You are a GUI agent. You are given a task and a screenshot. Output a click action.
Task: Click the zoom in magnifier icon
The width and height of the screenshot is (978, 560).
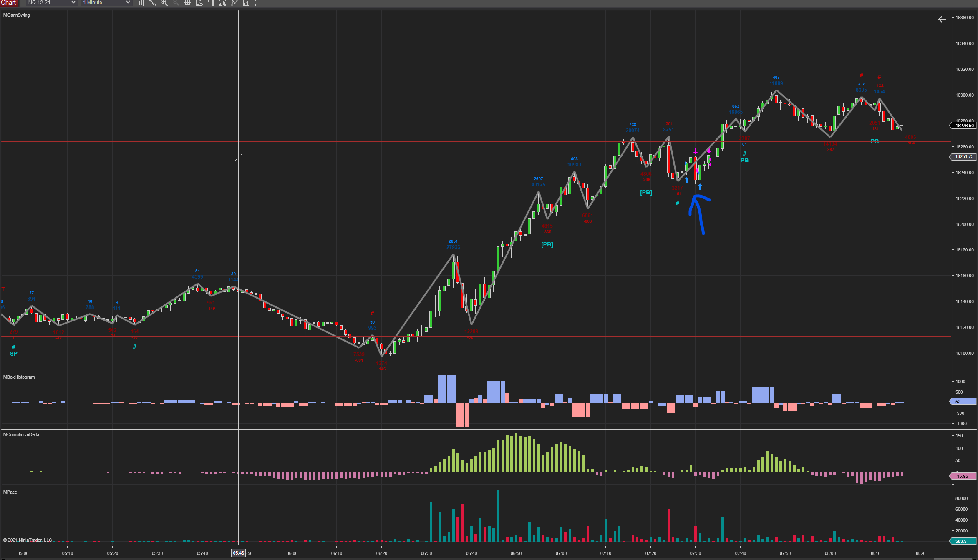tap(164, 3)
